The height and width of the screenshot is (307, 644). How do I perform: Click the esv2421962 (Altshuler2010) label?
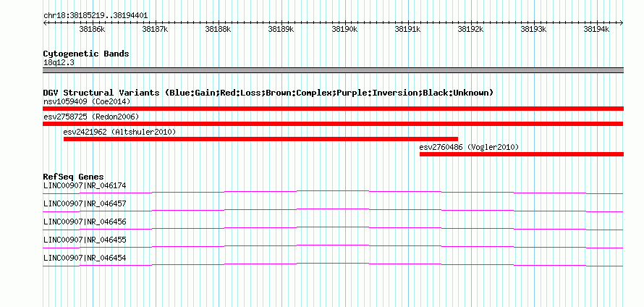point(119,132)
